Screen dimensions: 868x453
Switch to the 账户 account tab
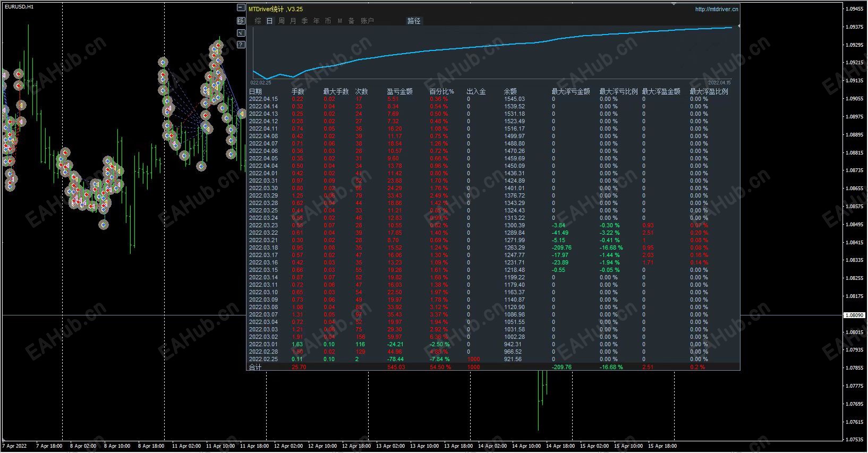[368, 21]
